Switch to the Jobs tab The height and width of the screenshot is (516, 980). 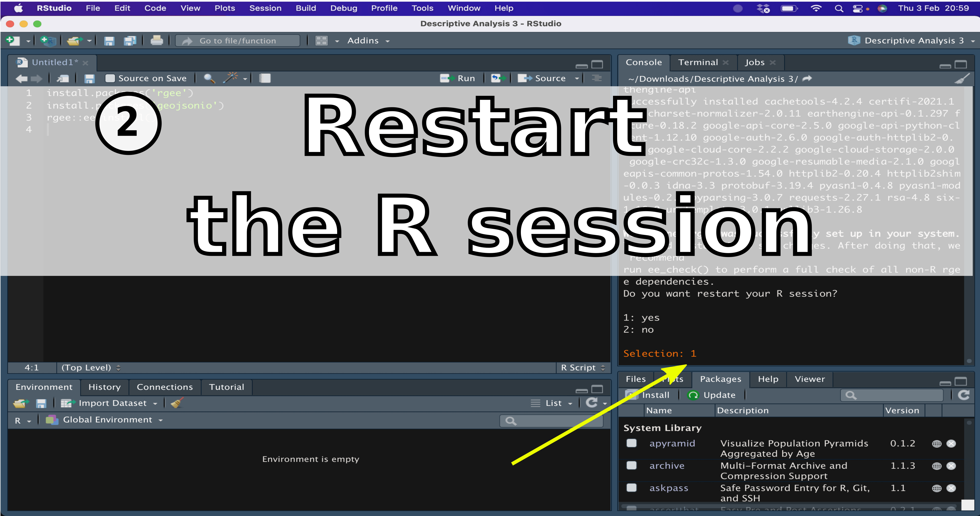pos(754,62)
